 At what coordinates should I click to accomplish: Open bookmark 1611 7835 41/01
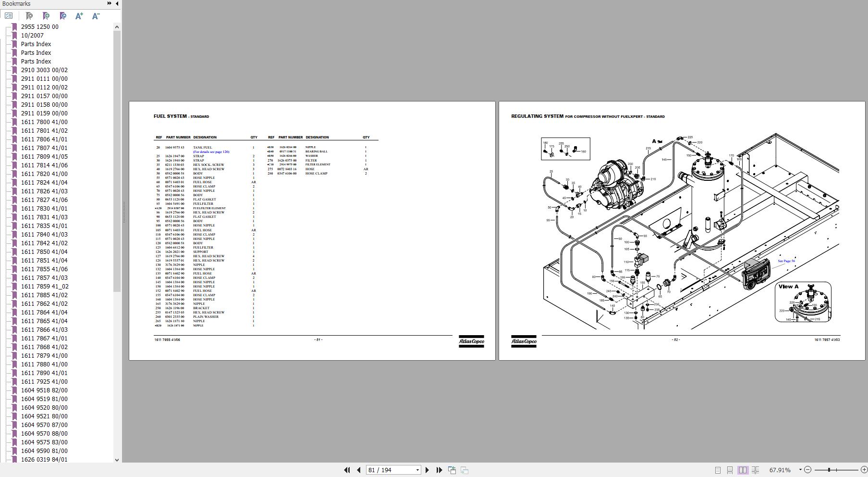point(44,226)
